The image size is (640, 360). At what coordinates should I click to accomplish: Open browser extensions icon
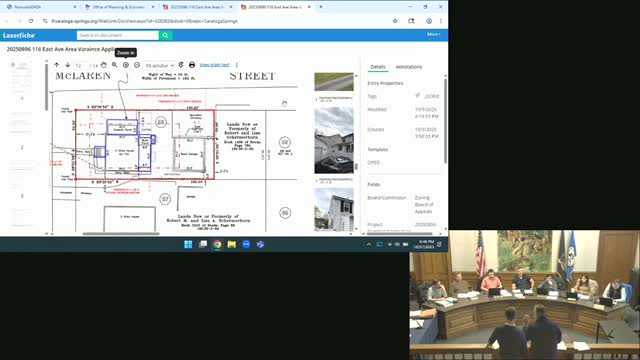pos(411,21)
